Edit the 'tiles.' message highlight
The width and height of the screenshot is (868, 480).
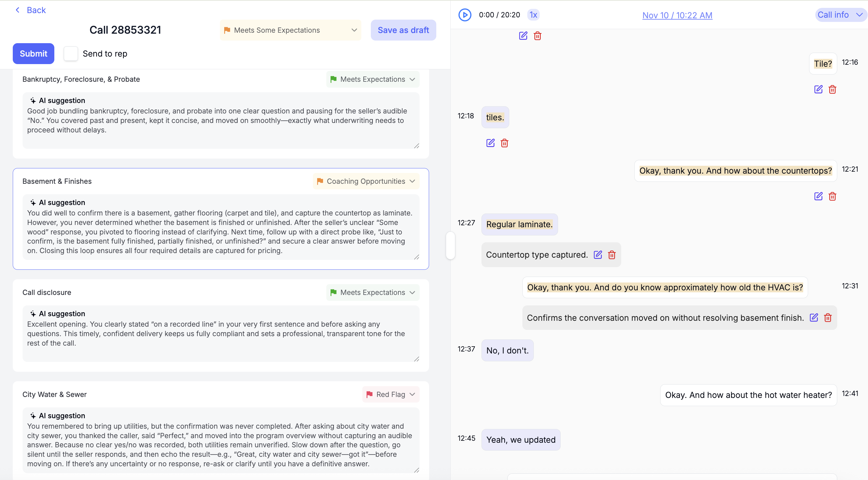click(490, 143)
